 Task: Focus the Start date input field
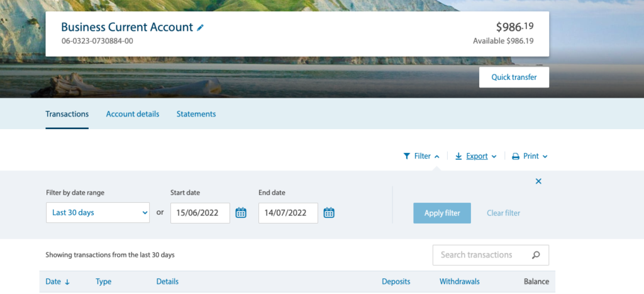[x=200, y=213]
